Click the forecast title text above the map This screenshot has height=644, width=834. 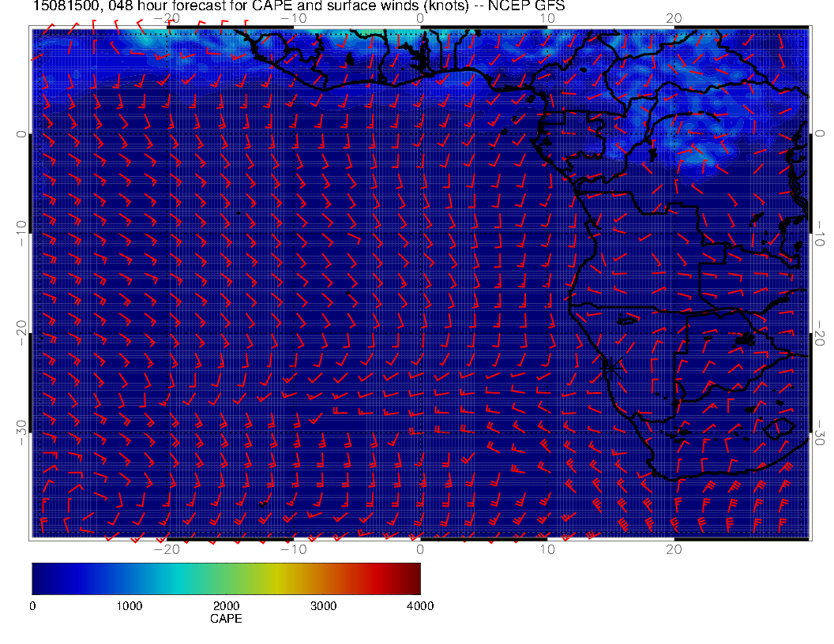click(x=299, y=6)
